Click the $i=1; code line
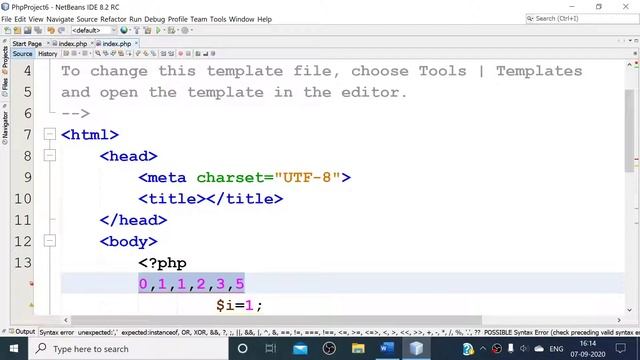The image size is (640, 360). [240, 305]
